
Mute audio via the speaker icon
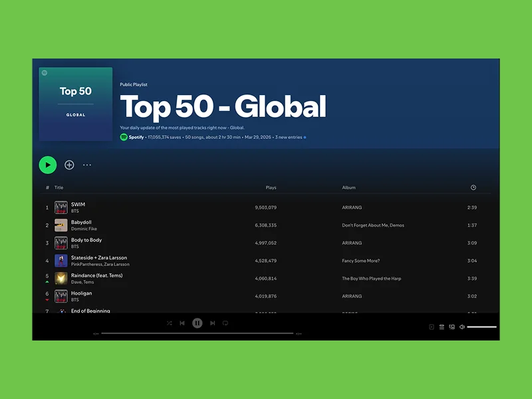tap(462, 327)
